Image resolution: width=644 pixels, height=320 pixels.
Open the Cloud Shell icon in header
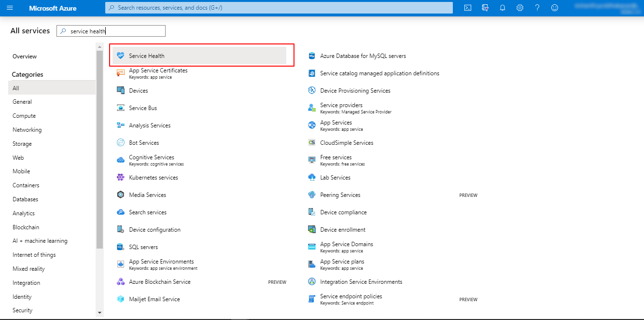[467, 8]
